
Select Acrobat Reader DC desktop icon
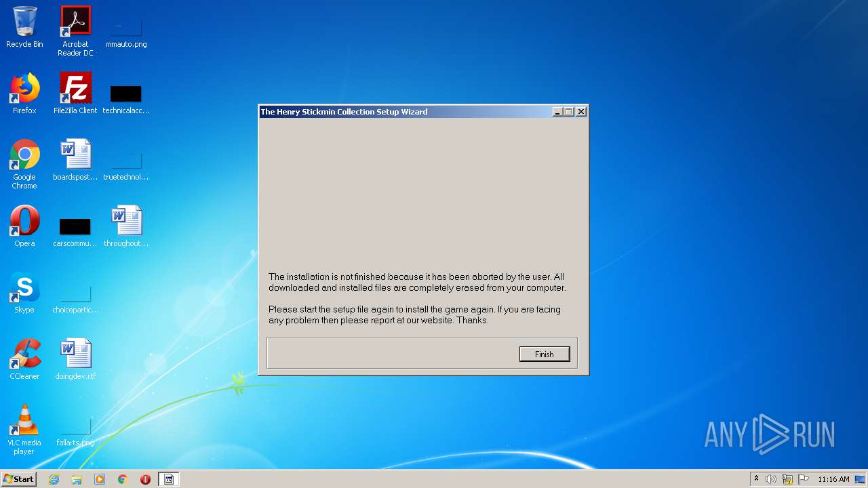(75, 31)
